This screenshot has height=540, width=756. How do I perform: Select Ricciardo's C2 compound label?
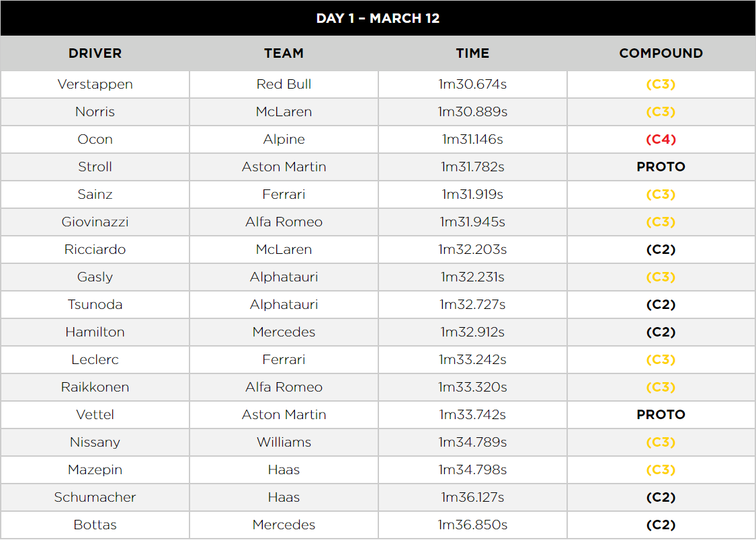point(661,250)
